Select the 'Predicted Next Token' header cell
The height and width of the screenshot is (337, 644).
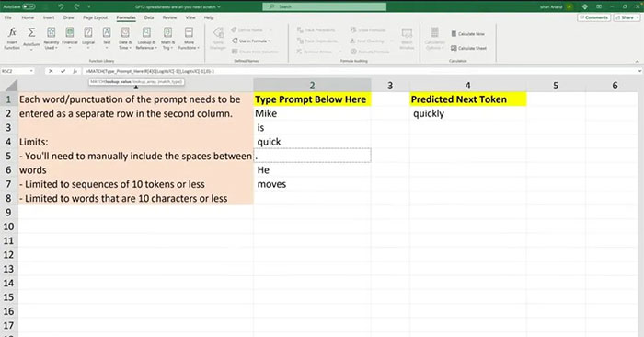pos(467,99)
